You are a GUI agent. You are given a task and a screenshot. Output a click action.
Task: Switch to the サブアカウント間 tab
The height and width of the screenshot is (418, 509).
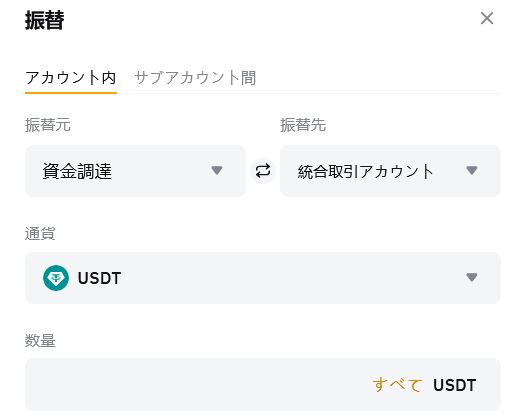(195, 78)
